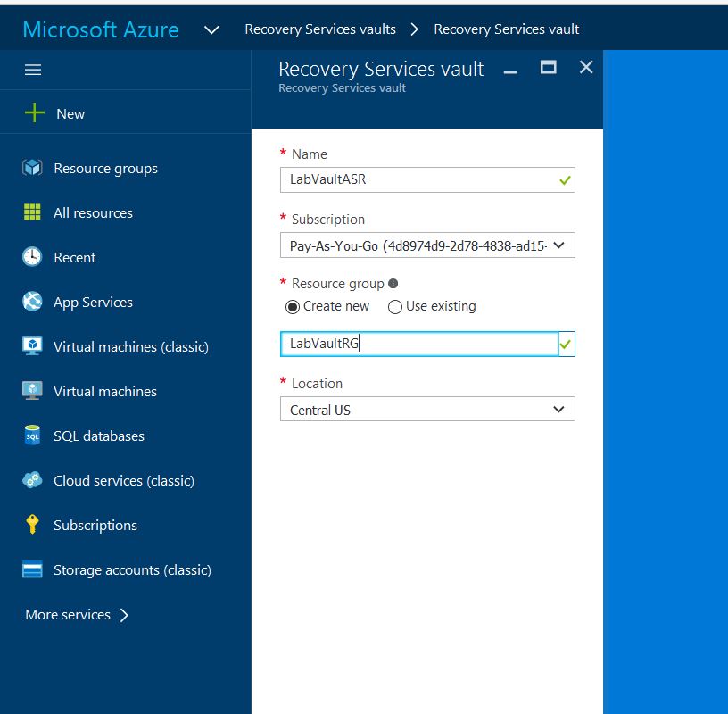Open the Subscription dropdown
728x714 pixels.
click(x=427, y=245)
